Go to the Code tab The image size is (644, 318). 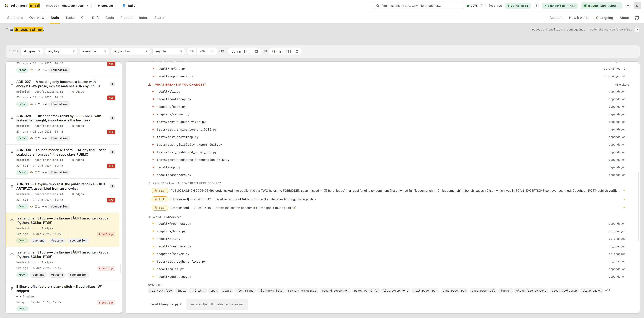coord(110,18)
